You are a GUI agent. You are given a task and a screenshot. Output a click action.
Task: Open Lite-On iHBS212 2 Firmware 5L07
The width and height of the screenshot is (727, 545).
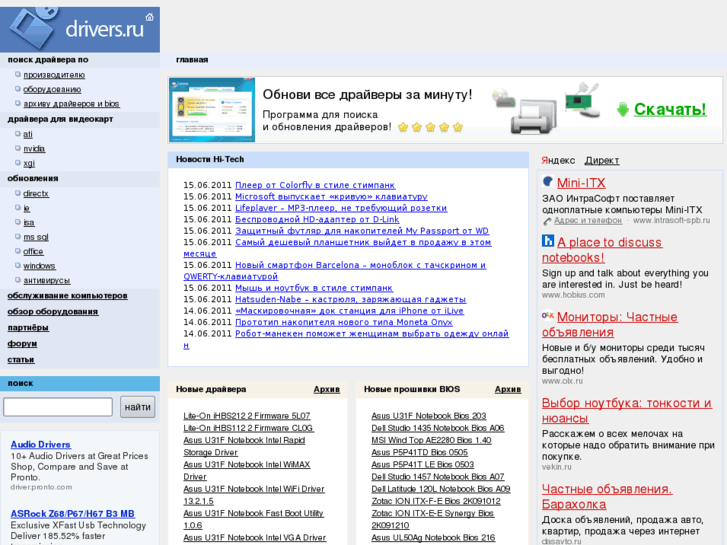pyautogui.click(x=247, y=416)
